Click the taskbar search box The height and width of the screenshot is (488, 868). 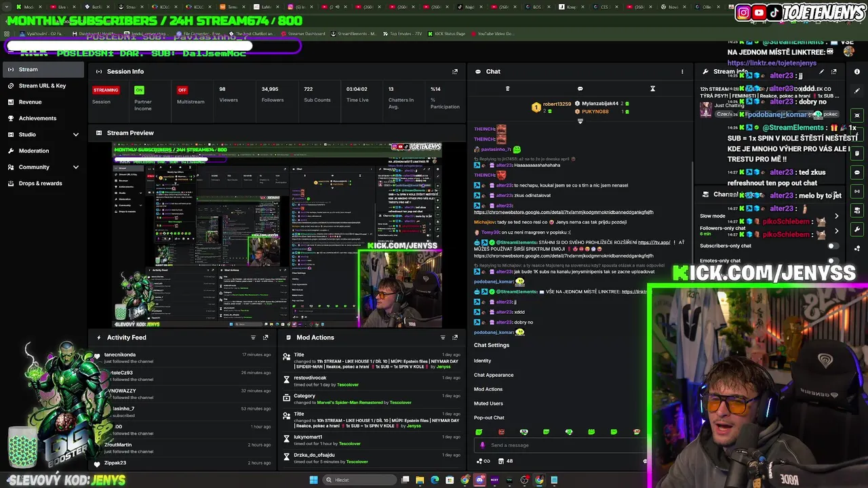pyautogui.click(x=358, y=480)
